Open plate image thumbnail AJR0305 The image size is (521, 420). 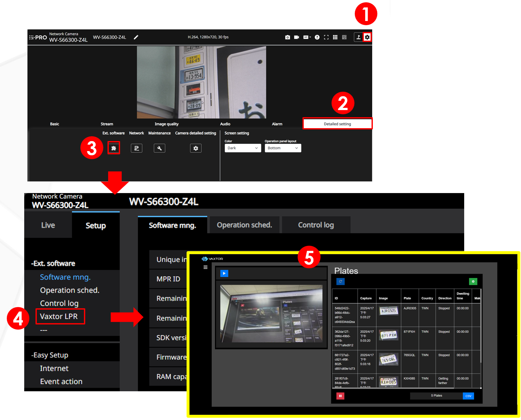click(x=388, y=311)
